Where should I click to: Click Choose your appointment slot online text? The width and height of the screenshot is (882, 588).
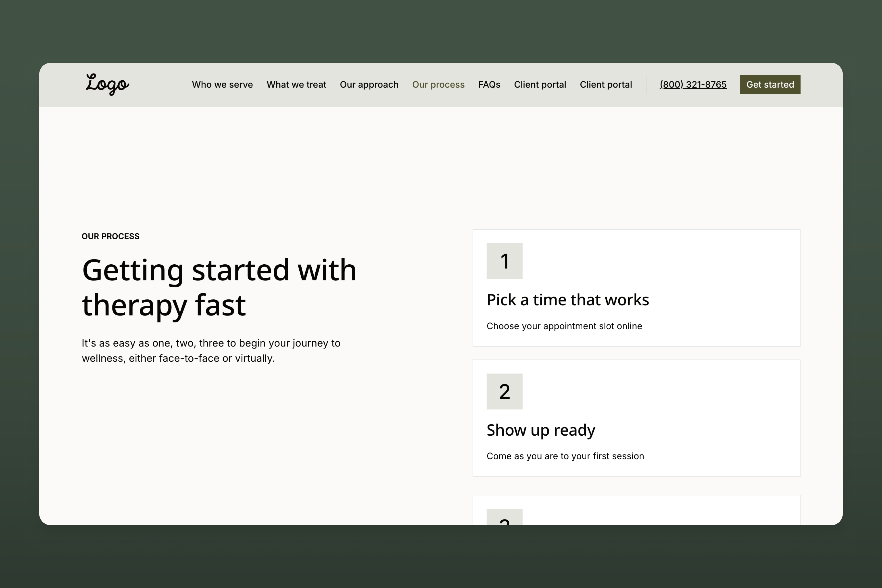tap(564, 326)
